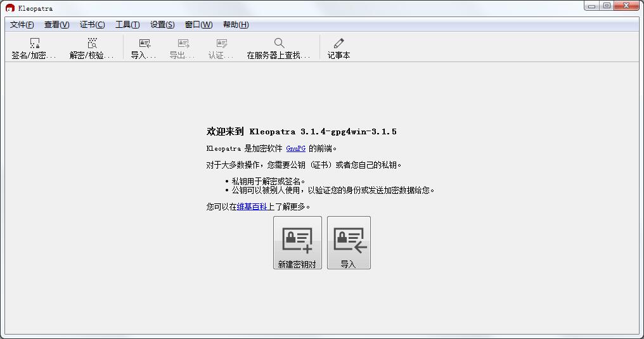Viewport: 644px width, 339px height.
Task: Follow the Wikipedia (维基百科) hyperlink
Action: coord(252,207)
